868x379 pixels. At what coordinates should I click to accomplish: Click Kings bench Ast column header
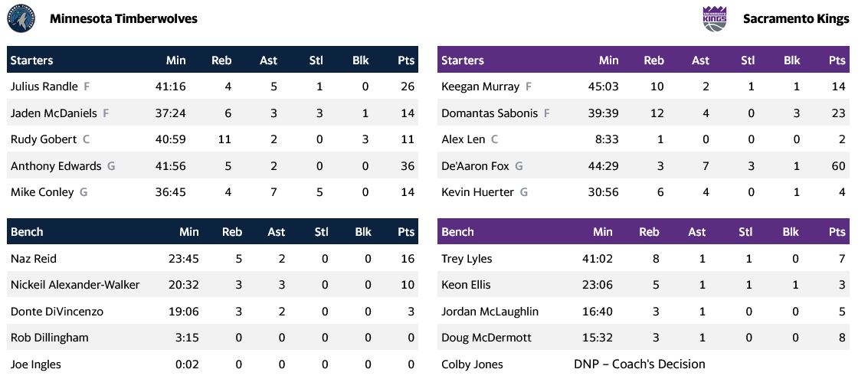[x=696, y=232]
